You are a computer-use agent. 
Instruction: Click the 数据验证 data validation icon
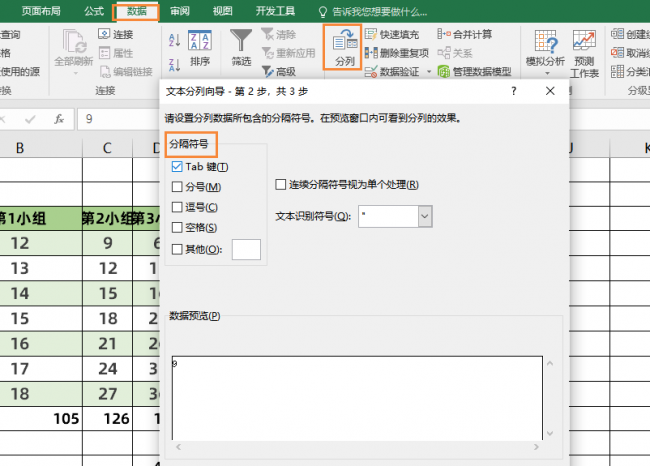(371, 71)
